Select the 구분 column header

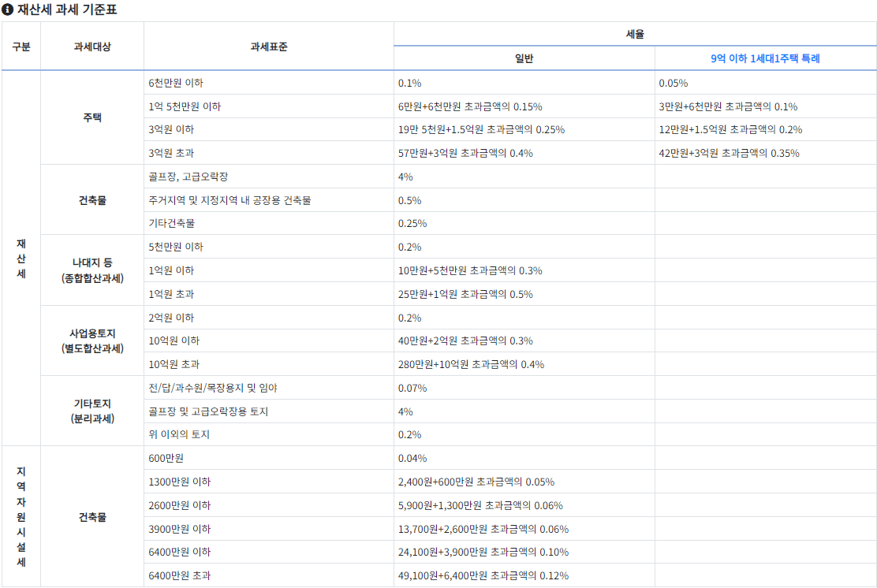(x=21, y=47)
